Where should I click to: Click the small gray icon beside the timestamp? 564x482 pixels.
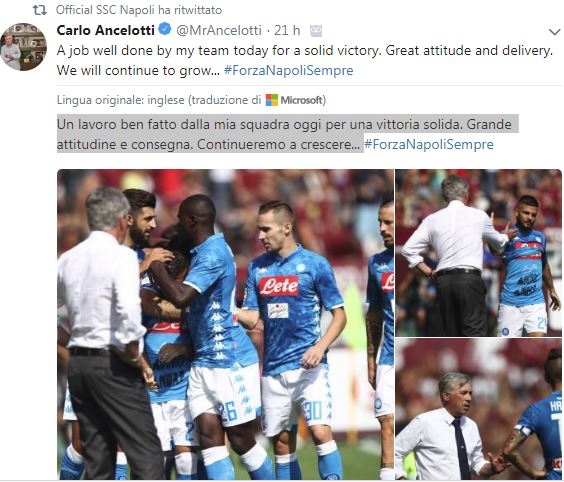coord(316,31)
